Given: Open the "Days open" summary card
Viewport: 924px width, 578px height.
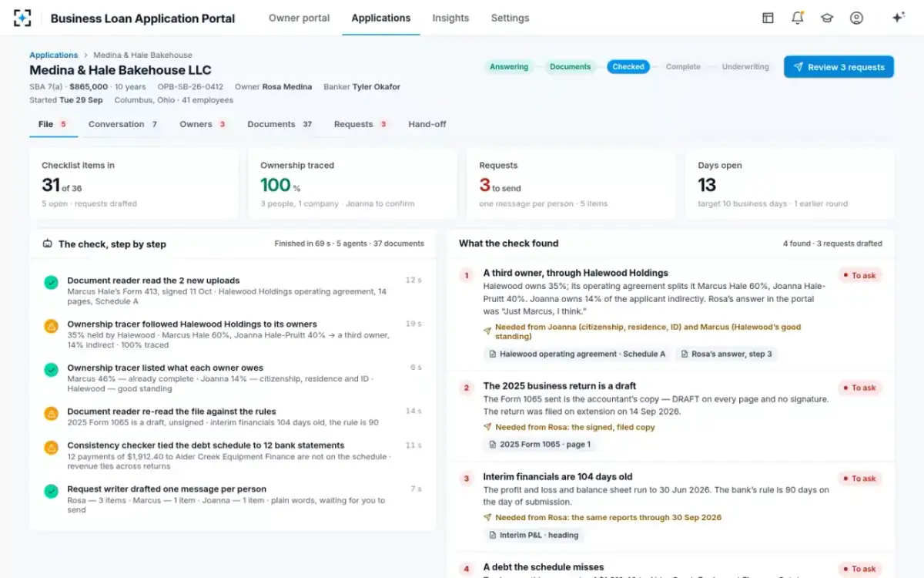Looking at the screenshot, I should pyautogui.click(x=790, y=184).
